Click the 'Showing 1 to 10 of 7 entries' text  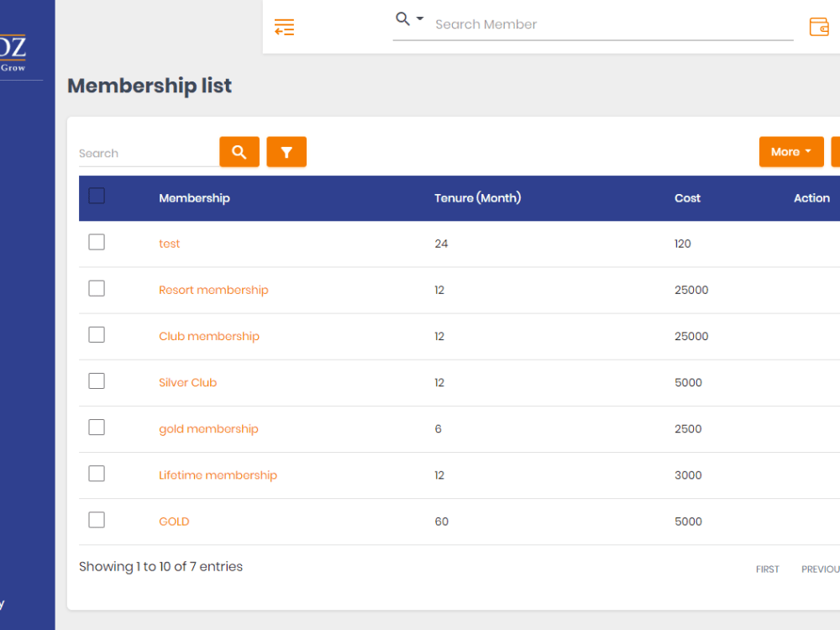pyautogui.click(x=160, y=567)
